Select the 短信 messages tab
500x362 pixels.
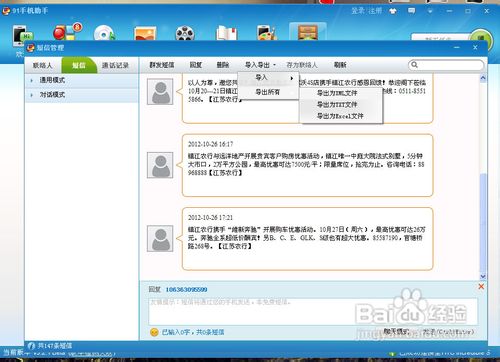(79, 65)
